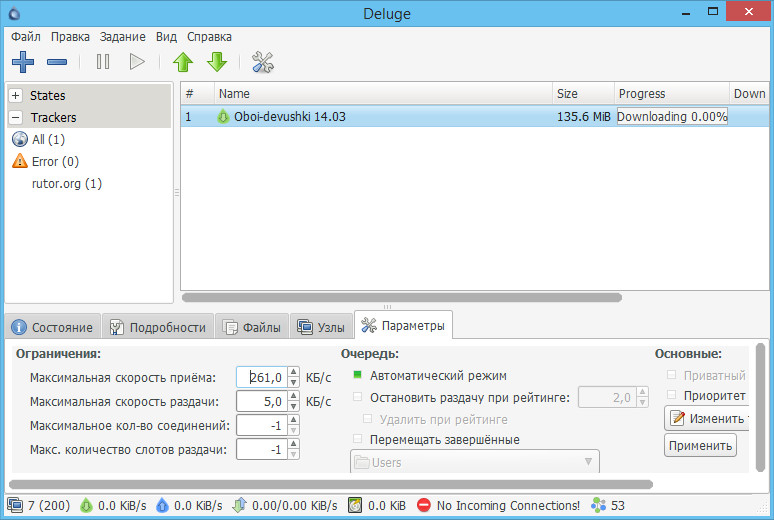The image size is (774, 520).
Task: Click the No Incoming Connections status icon
Action: [424, 506]
